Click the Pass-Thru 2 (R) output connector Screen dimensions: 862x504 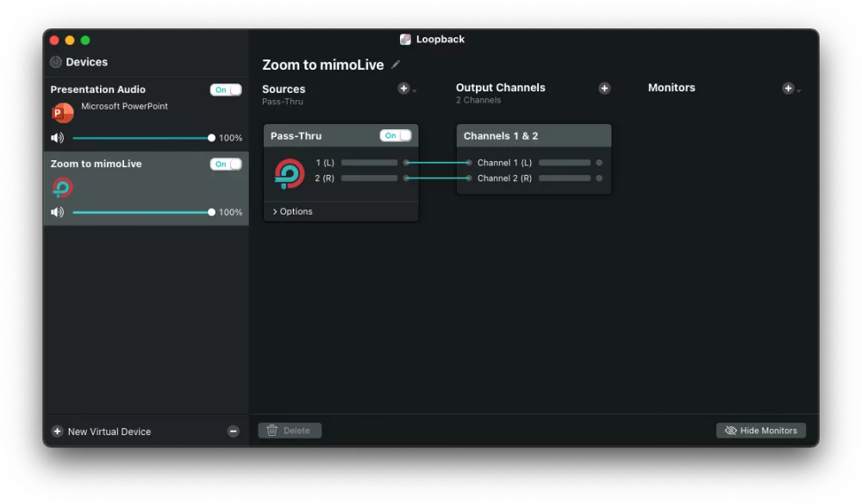click(406, 178)
